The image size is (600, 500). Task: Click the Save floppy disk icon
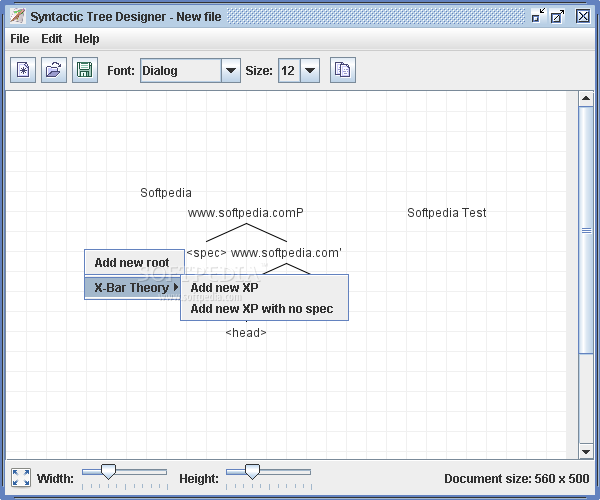[x=85, y=70]
